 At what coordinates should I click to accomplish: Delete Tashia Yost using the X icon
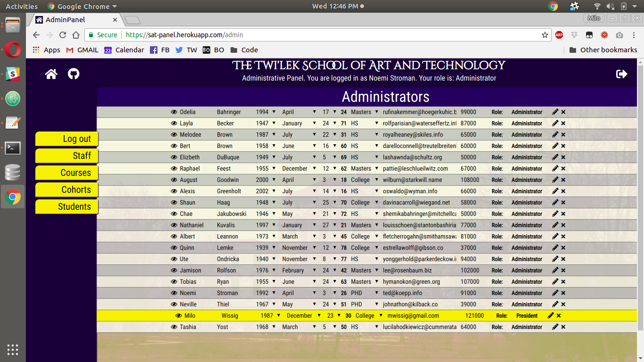(563, 327)
